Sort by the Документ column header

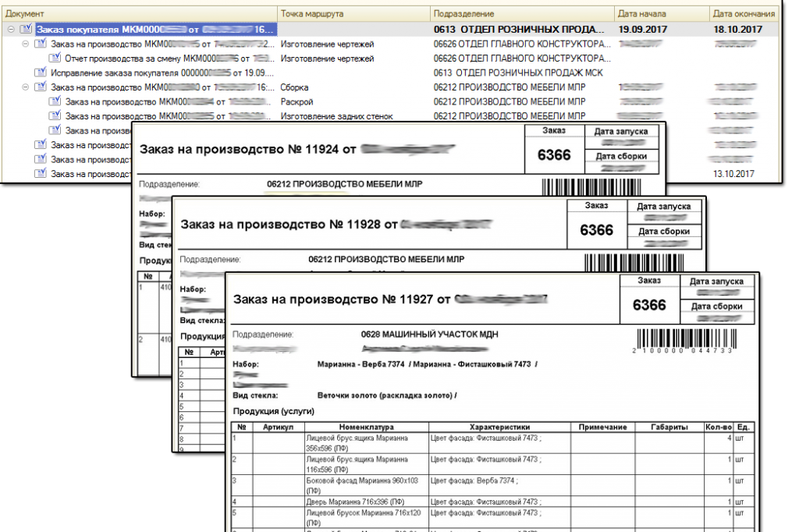[x=139, y=14]
